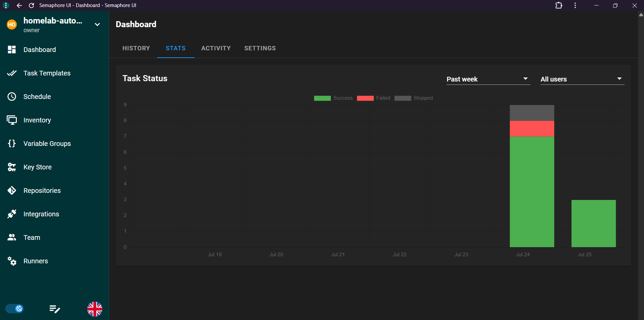Switch to the History tab
Screen dimensions: 644x320
136,48
